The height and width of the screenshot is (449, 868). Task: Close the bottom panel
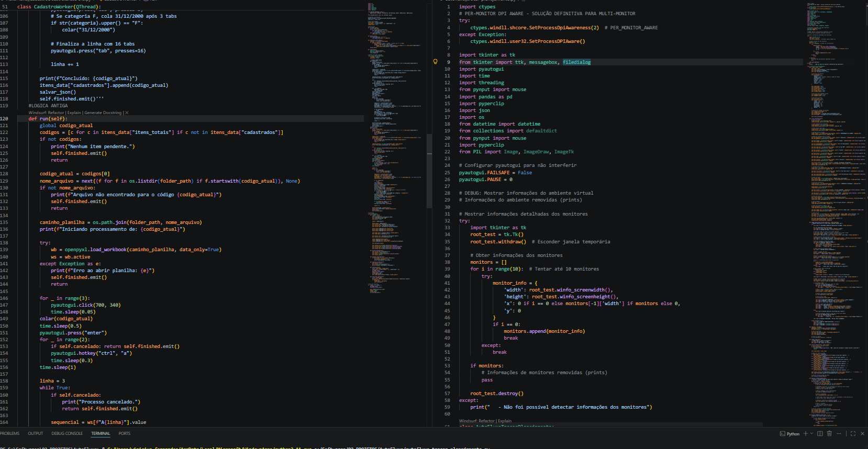[x=862, y=434]
